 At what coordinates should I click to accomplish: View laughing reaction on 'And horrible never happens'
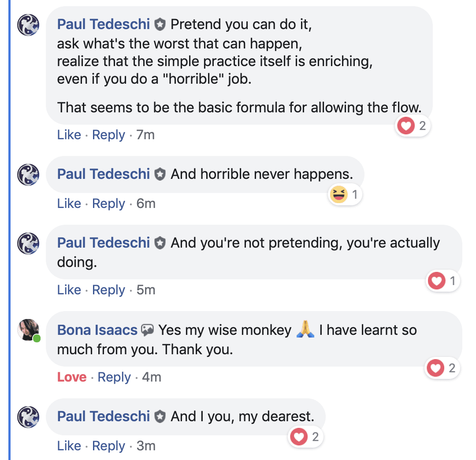tap(345, 194)
